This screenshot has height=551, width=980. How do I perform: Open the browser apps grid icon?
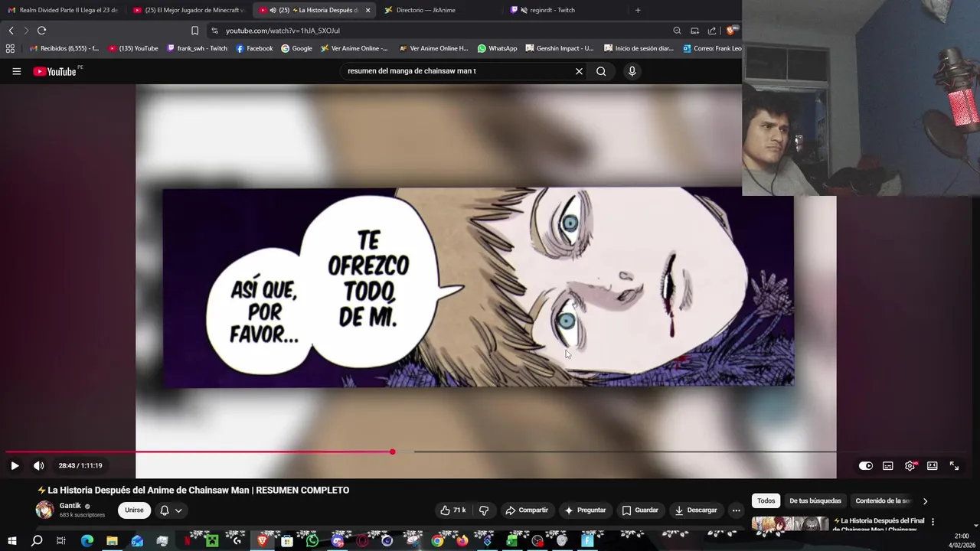pos(10,48)
